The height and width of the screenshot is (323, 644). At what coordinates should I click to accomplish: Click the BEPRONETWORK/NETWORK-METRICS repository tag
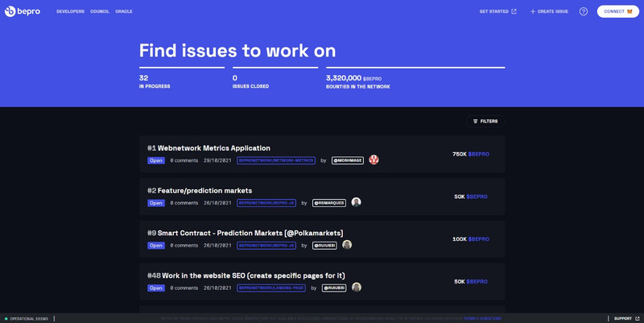[276, 160]
